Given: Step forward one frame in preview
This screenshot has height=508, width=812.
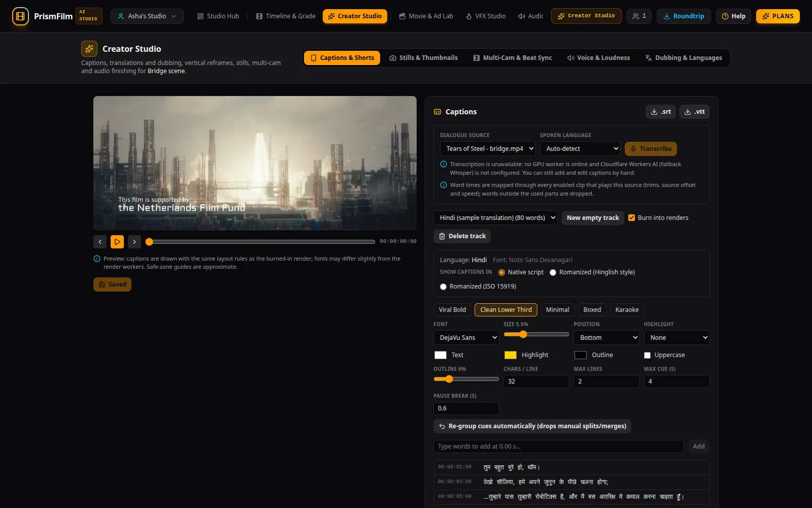Looking at the screenshot, I should pyautogui.click(x=134, y=242).
